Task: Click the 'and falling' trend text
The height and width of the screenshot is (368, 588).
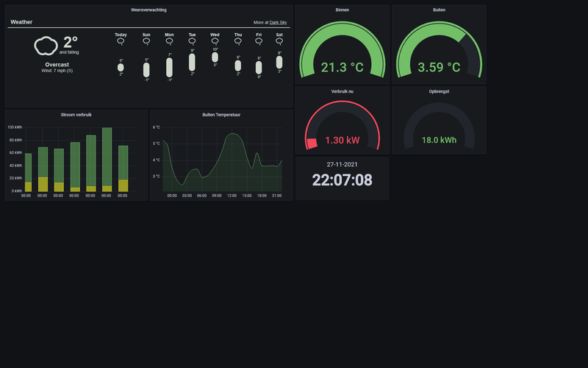Action: coord(69,52)
